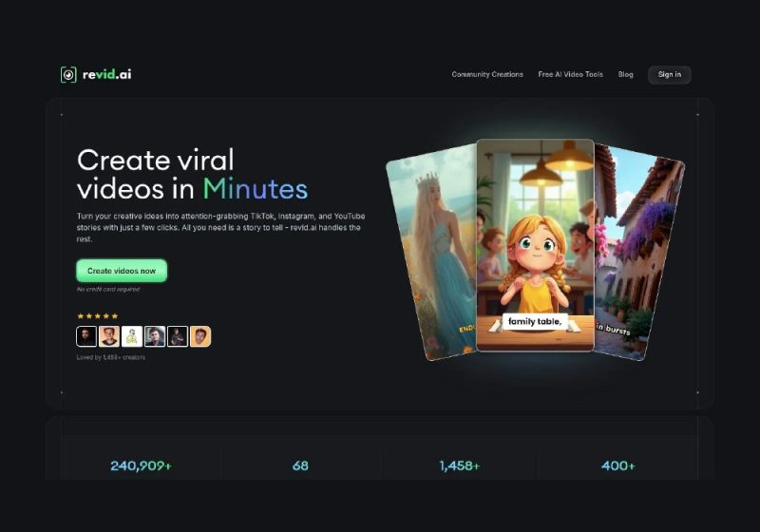The image size is (760, 532).
Task: Go to the Blog page
Action: point(625,75)
